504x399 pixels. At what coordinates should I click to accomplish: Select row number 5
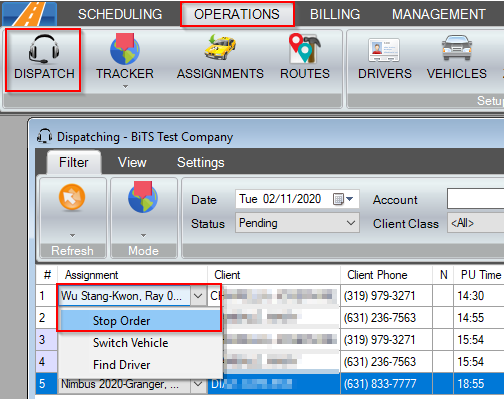(x=47, y=384)
